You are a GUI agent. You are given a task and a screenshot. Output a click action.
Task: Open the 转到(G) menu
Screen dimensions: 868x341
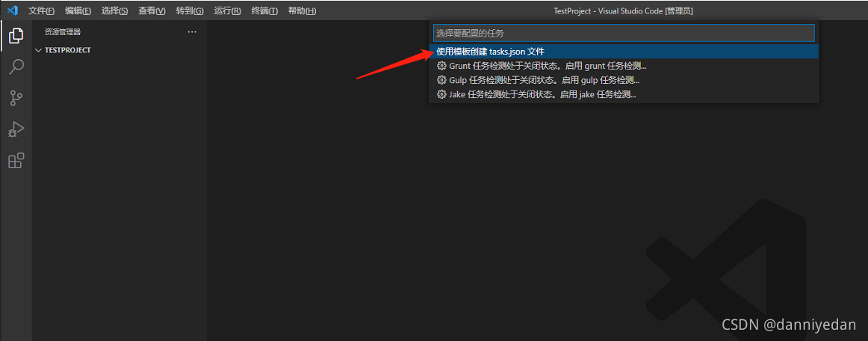[189, 11]
